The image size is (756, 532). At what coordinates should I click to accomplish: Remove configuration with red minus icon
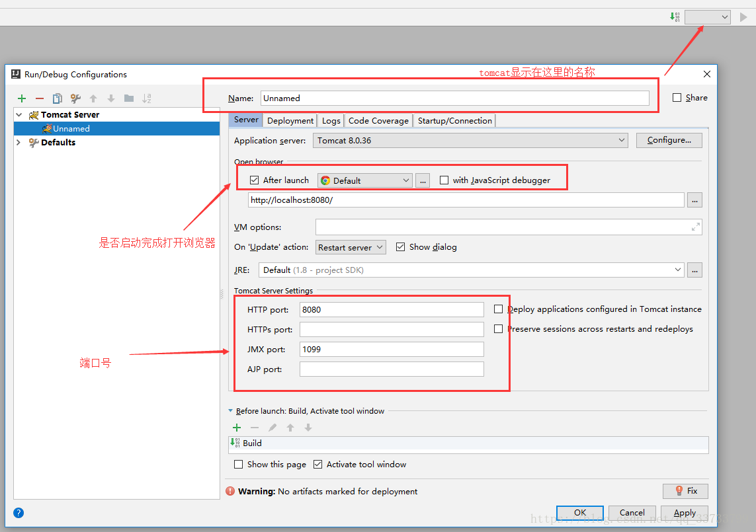40,98
